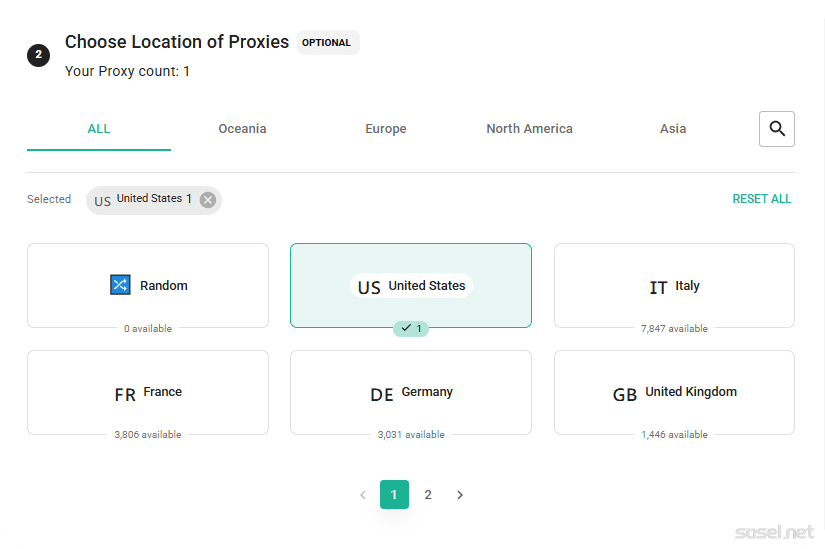Go to previous page with left chevron

[x=362, y=495]
